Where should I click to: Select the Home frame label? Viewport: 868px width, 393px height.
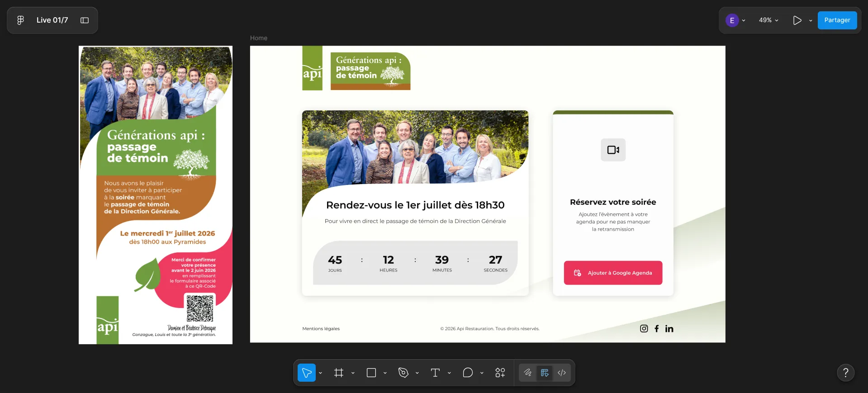(259, 38)
